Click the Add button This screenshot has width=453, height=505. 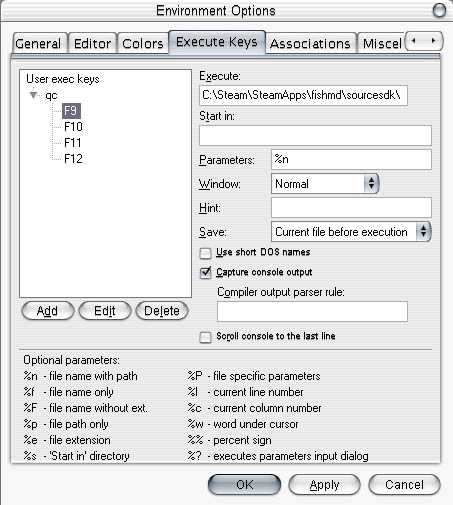point(48,311)
